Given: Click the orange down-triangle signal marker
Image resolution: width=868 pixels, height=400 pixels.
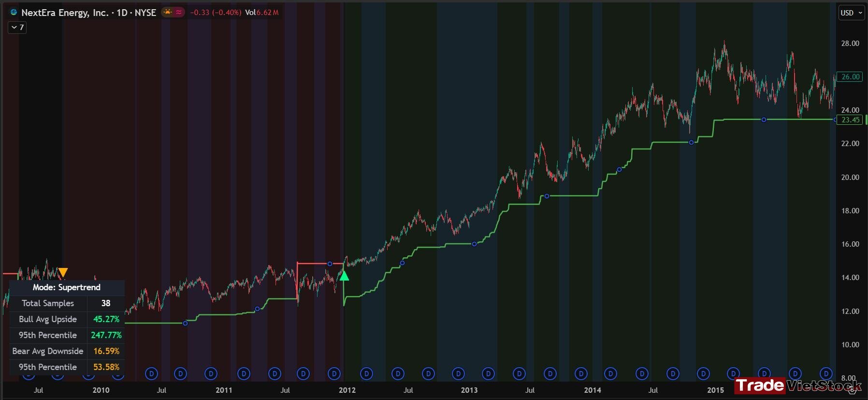Looking at the screenshot, I should pyautogui.click(x=63, y=272).
